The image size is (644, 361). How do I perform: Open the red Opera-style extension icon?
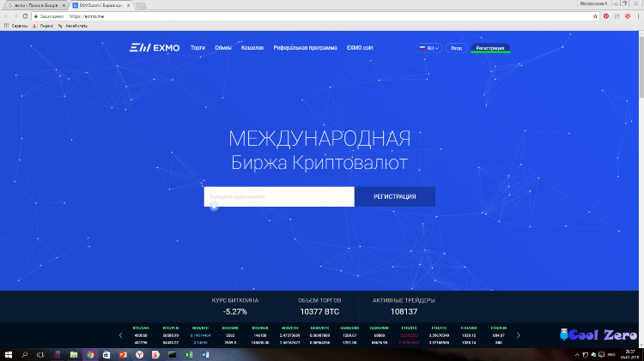click(606, 16)
